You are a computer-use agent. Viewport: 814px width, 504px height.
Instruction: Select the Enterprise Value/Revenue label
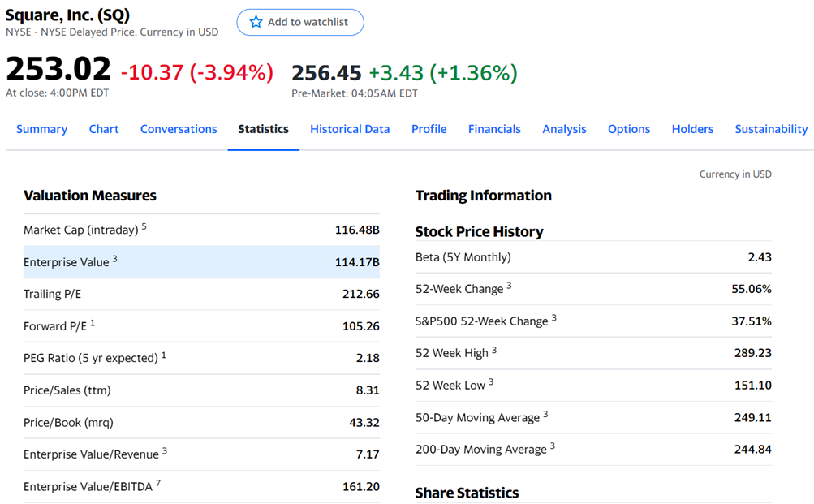coord(92,454)
